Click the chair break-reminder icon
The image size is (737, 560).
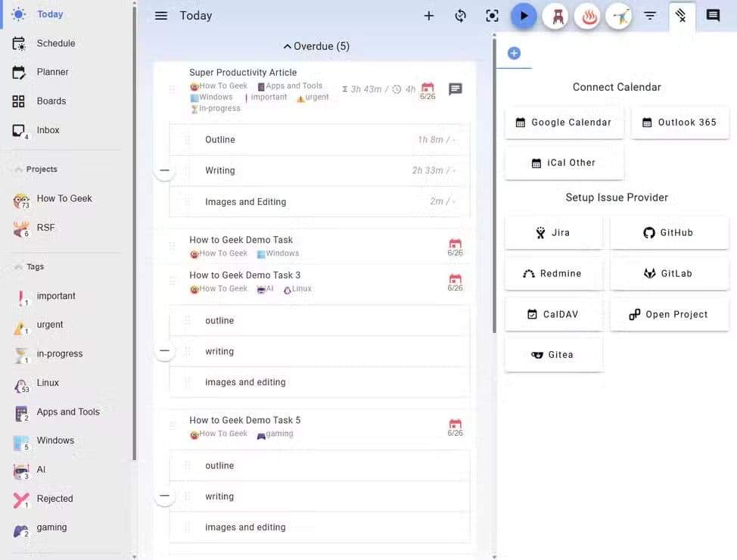pyautogui.click(x=556, y=15)
